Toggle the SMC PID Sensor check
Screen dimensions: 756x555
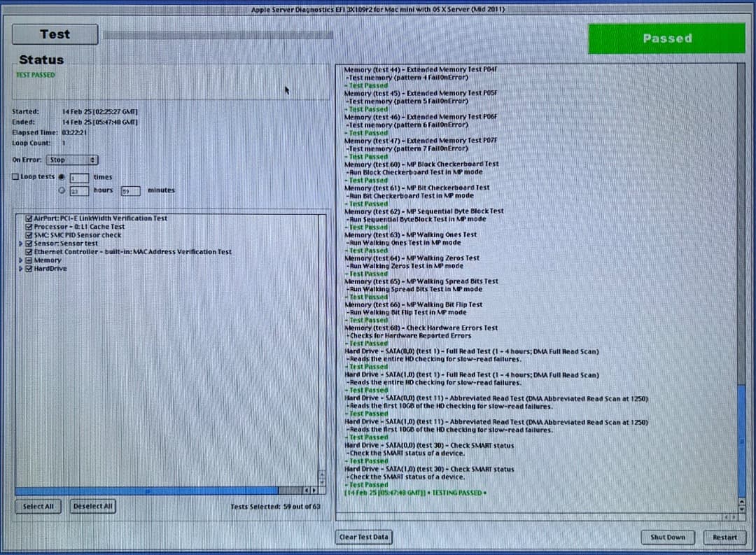tap(28, 234)
